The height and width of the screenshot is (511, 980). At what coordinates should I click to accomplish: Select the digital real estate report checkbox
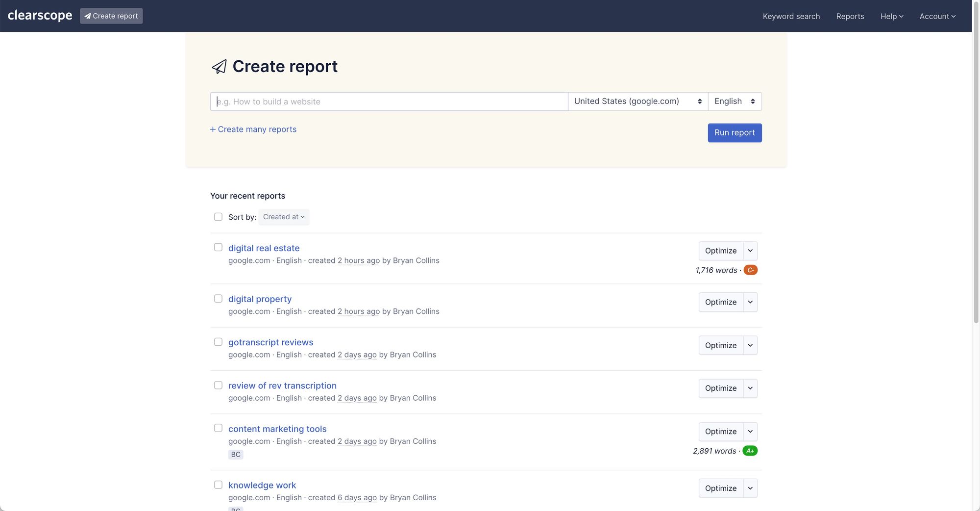218,248
